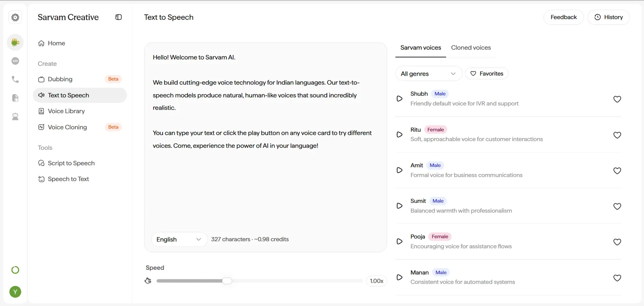Click the green credits ring icon
Screen dimensions: 644x306
click(15, 270)
